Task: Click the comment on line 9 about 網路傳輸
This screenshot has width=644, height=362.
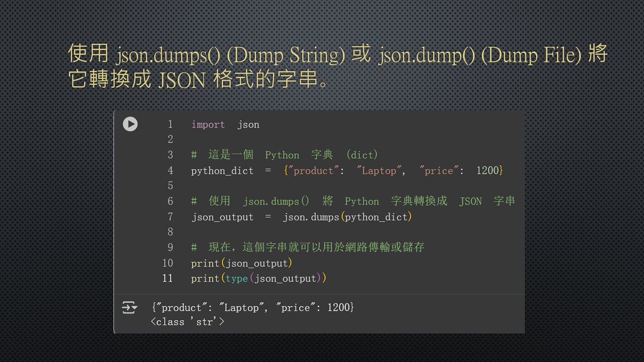Action: (x=308, y=247)
